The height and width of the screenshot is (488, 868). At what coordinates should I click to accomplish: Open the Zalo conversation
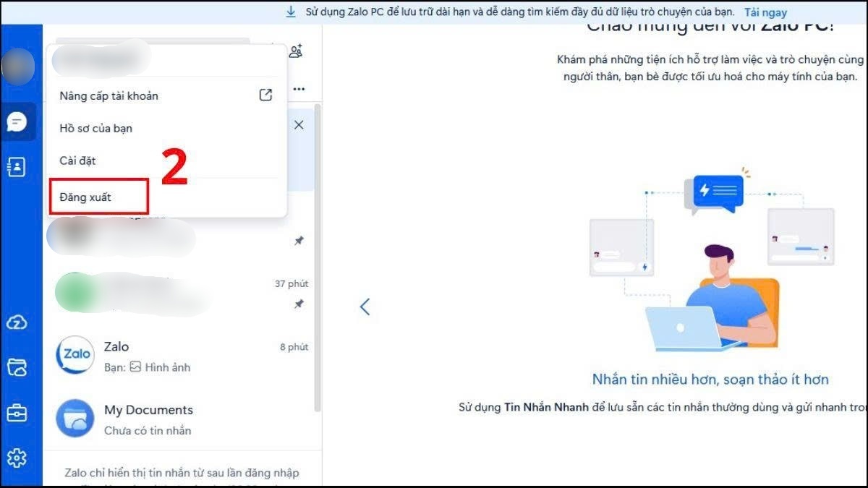(x=182, y=356)
